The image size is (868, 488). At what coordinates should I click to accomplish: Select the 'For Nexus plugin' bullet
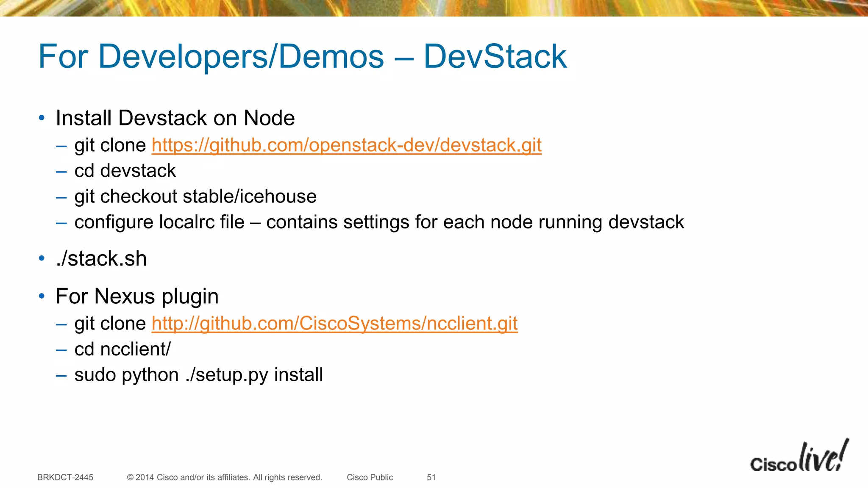click(137, 297)
